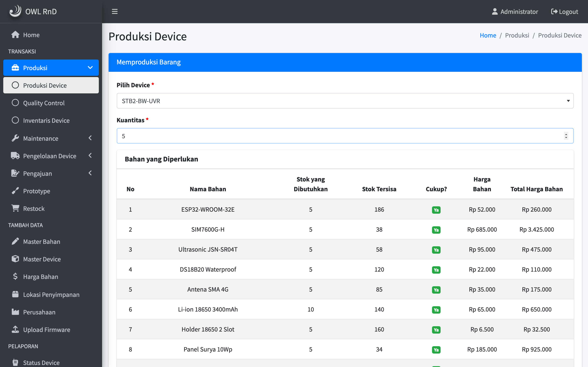Click the Harga Bahan dollar icon
The height and width of the screenshot is (367, 588).
[15, 276]
